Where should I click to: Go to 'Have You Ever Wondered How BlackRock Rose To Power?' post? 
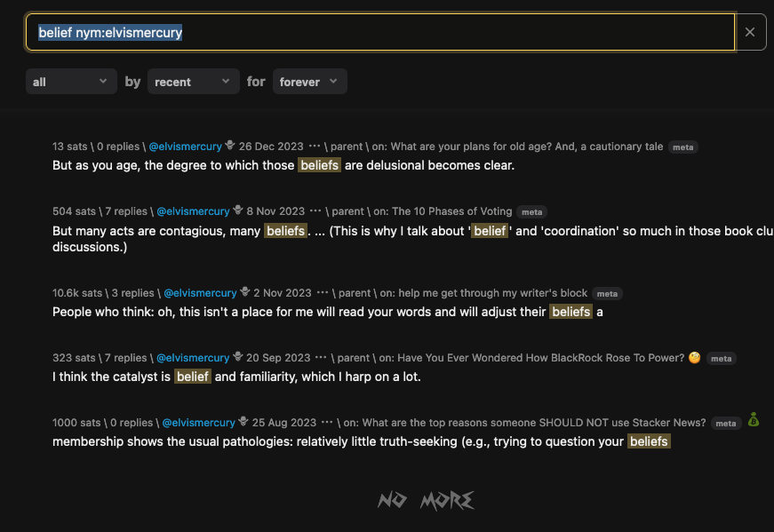click(540, 358)
